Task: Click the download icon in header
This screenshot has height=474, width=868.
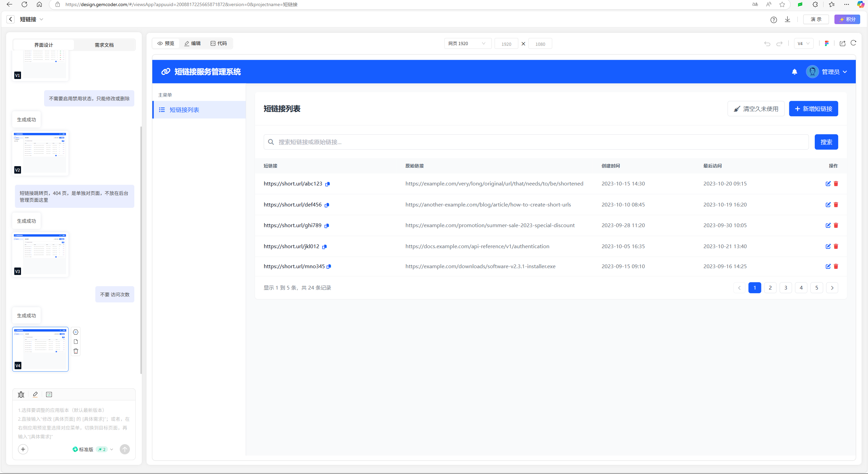Action: (787, 19)
